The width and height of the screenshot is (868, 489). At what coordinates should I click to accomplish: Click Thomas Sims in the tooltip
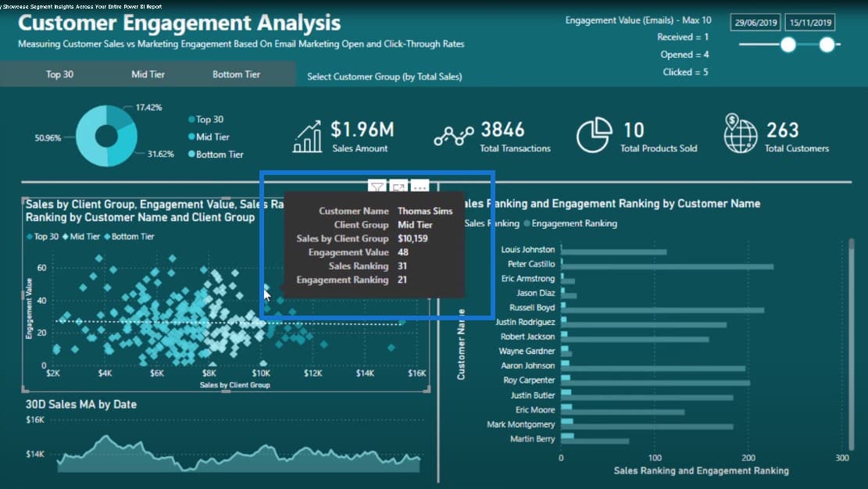pos(424,211)
